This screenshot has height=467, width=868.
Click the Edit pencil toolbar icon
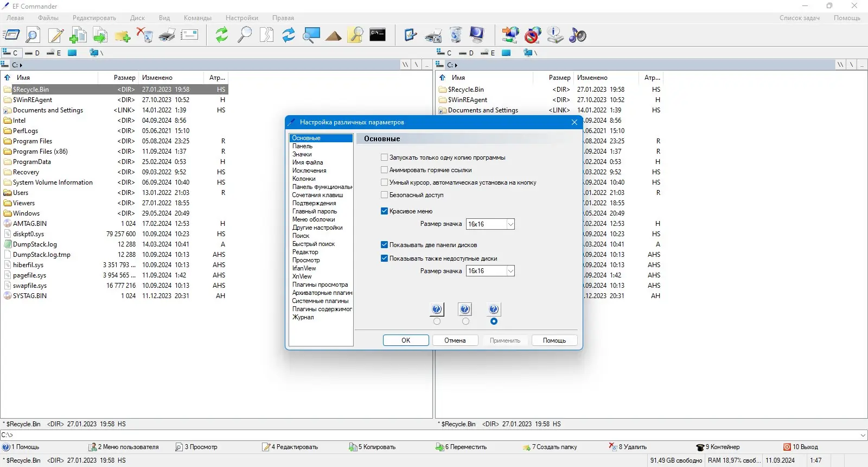click(55, 35)
